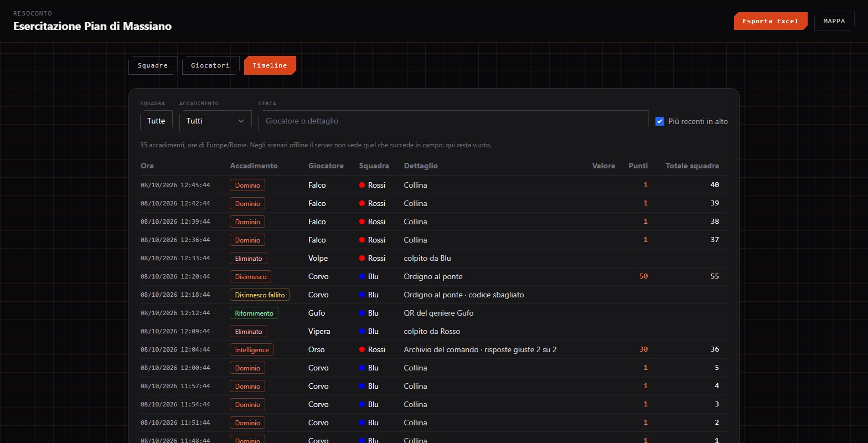Click the Accadimento column header

pos(254,166)
